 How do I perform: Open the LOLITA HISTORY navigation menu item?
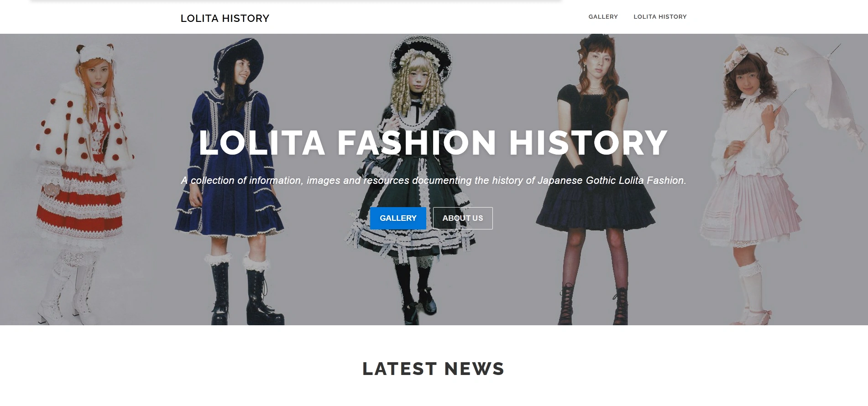660,17
